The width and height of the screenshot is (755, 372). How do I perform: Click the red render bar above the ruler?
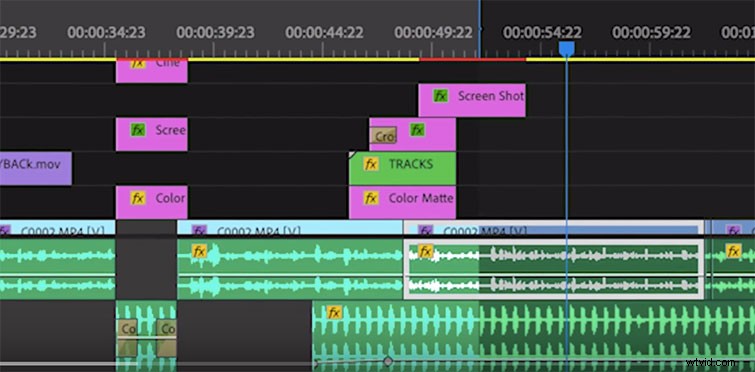click(473, 59)
